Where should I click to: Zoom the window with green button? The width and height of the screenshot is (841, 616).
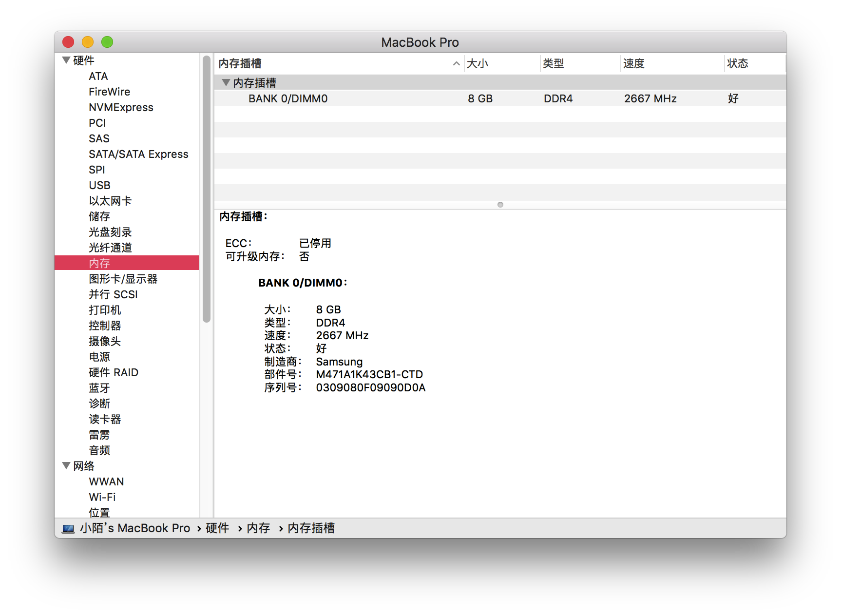click(107, 42)
